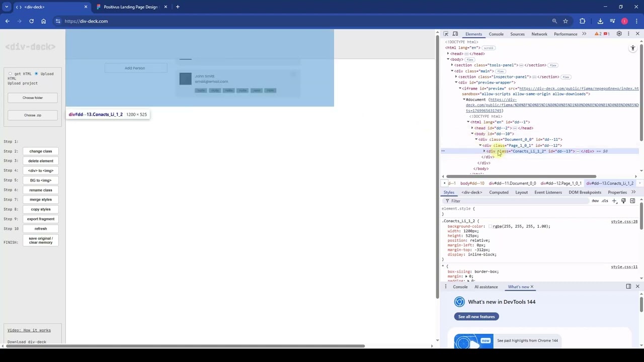Toggle :hov element state panel
Viewport: 644px width, 362px height.
(x=595, y=201)
